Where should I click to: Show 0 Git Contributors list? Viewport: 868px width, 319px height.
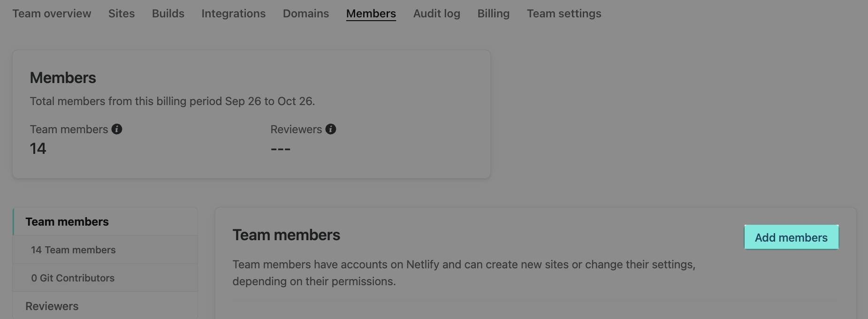(x=73, y=278)
